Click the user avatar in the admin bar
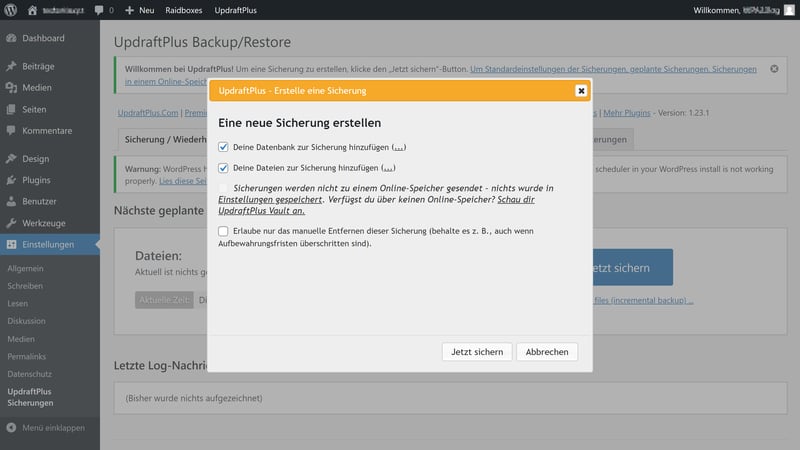This screenshot has width=800, height=450. point(789,10)
